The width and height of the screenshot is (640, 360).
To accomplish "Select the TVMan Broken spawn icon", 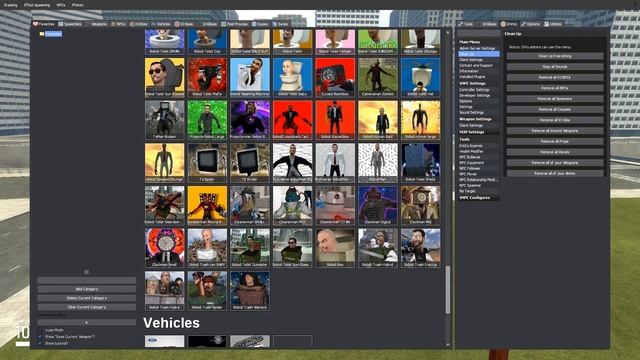I will pos(164,120).
